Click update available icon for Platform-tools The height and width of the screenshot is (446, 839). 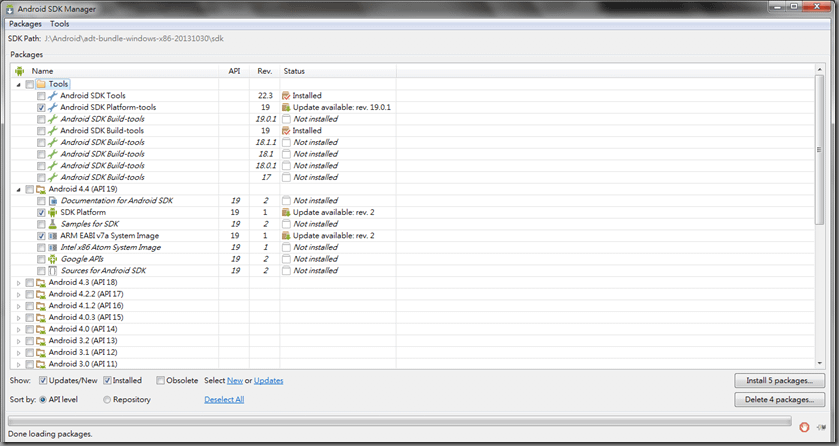pos(286,107)
